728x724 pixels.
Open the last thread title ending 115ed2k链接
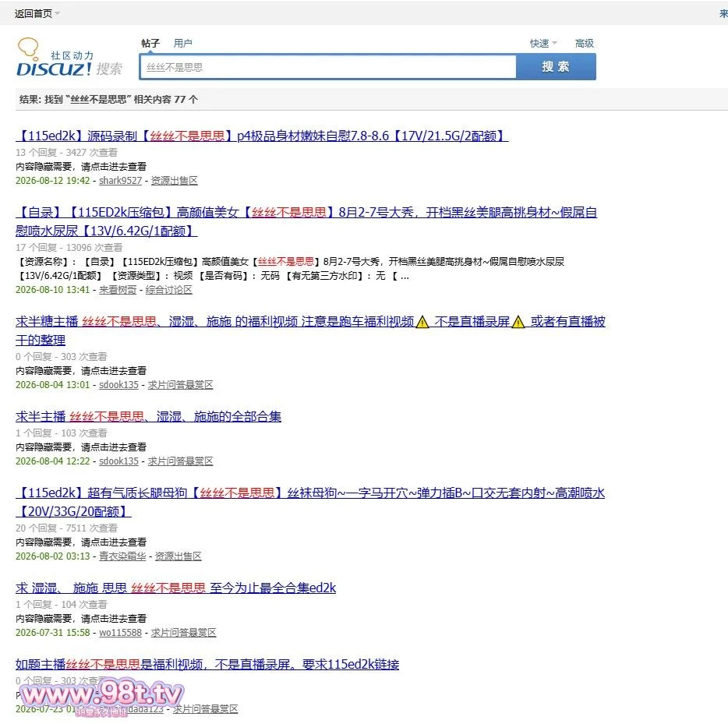pyautogui.click(x=207, y=664)
